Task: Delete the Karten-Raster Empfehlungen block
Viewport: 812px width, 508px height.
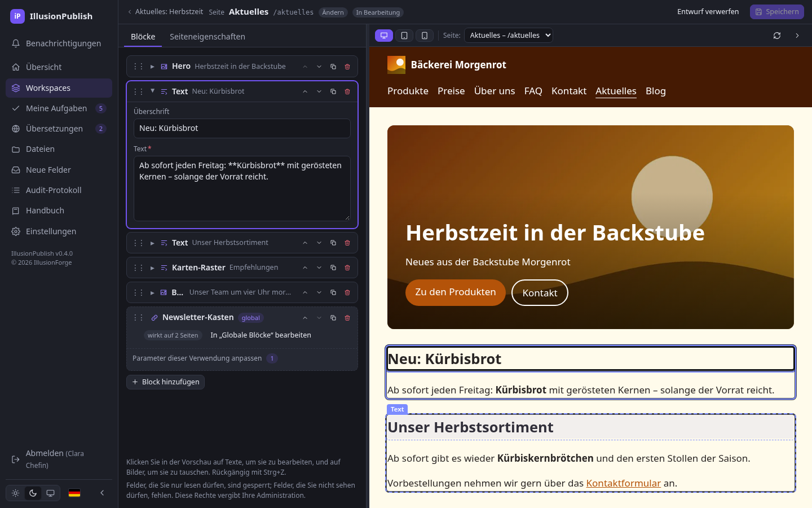Action: click(x=347, y=268)
